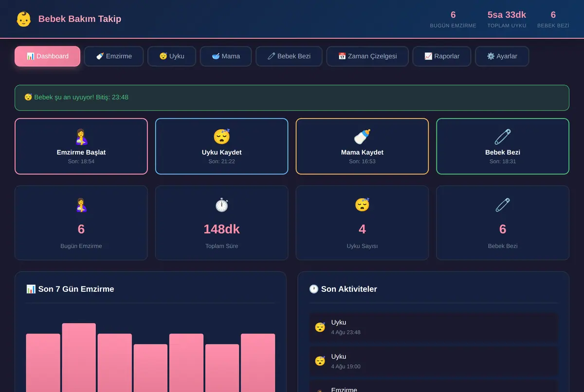The height and width of the screenshot is (392, 584).
Task: Click the Uyku activity at 4 Ağu 19:00
Action: (x=434, y=361)
